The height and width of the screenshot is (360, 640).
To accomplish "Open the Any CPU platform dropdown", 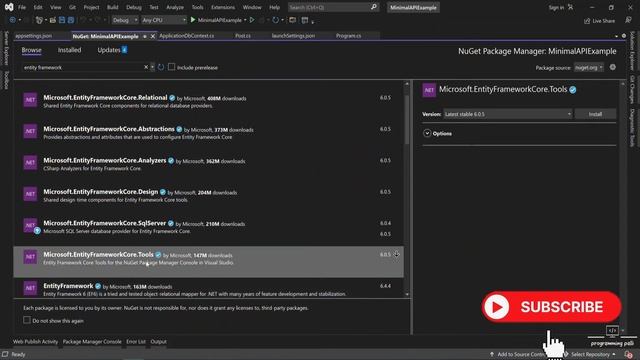I will [x=164, y=20].
